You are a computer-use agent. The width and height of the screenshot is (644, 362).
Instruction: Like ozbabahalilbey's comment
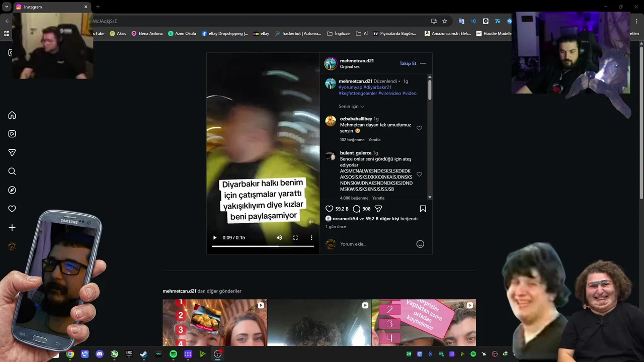(419, 128)
